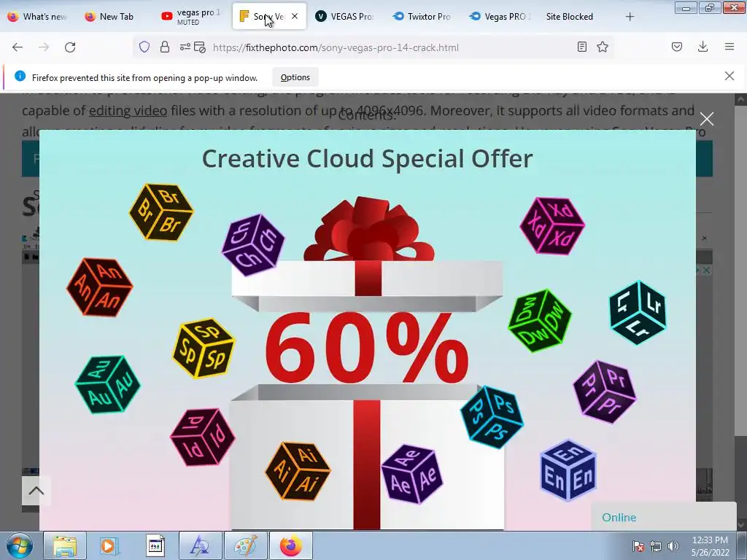The width and height of the screenshot is (747, 560).
Task: Close the Creative Cloud offer overlay
Action: point(706,119)
